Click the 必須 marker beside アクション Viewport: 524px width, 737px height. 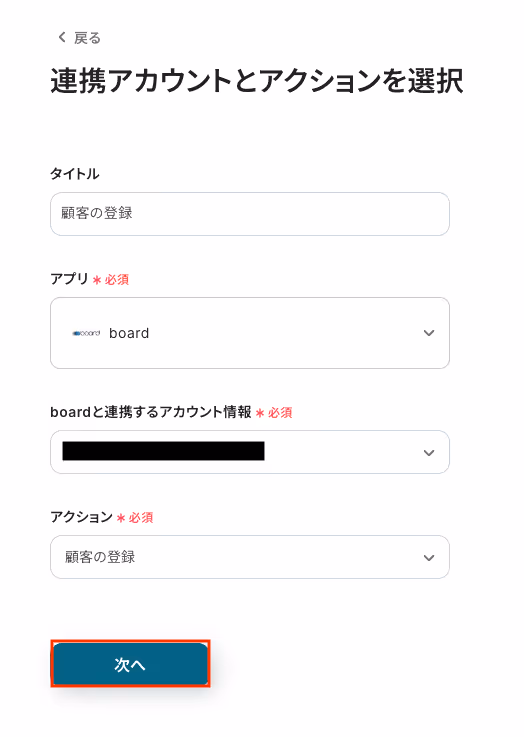[141, 517]
